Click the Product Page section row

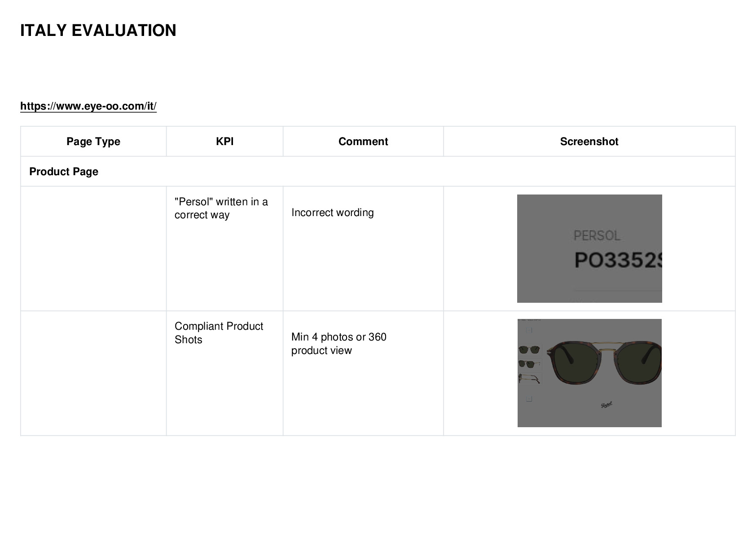click(x=378, y=172)
